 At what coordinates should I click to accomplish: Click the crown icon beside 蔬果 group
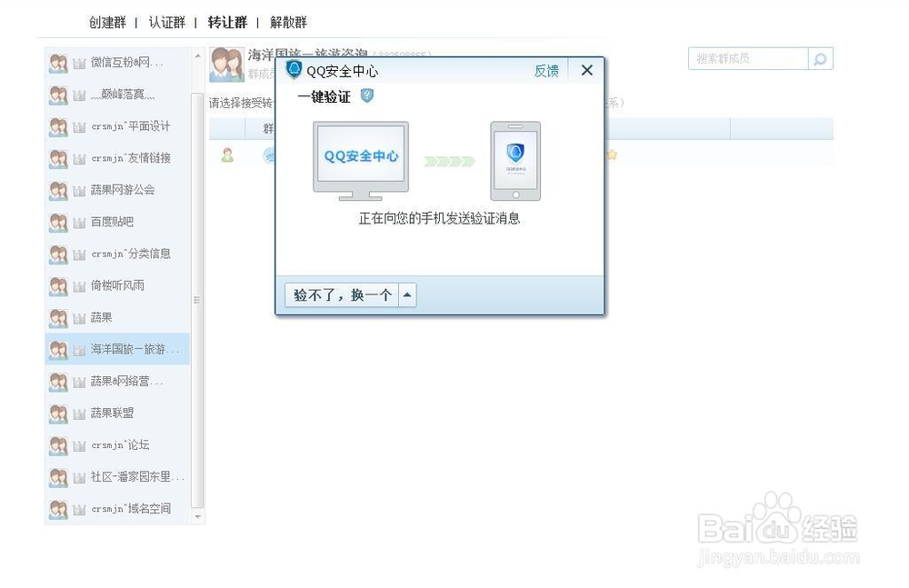[79, 318]
